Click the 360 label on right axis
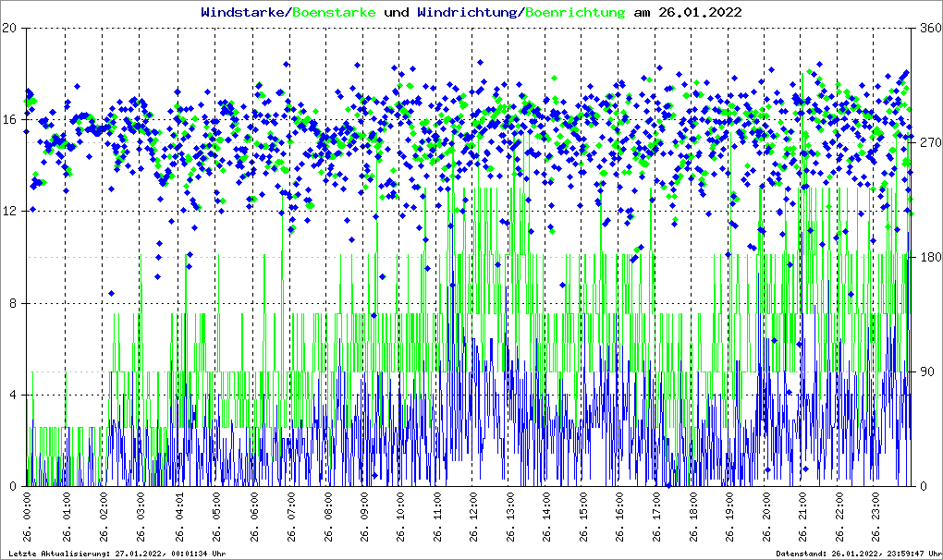 click(926, 28)
